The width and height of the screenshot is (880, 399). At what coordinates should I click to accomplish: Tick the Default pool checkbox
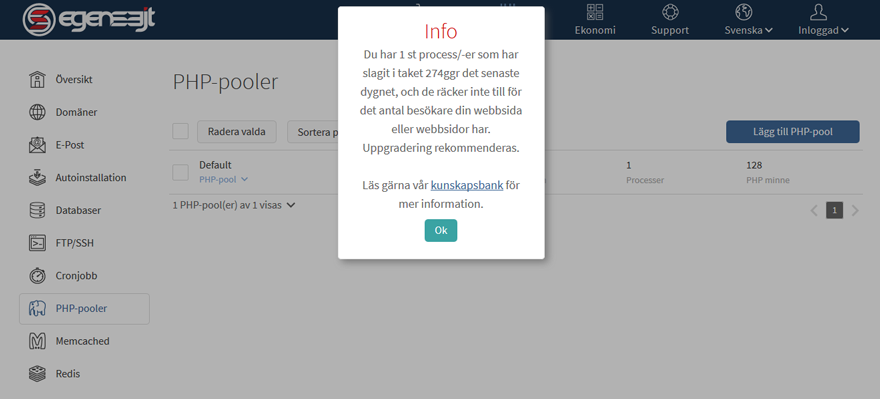click(x=180, y=172)
